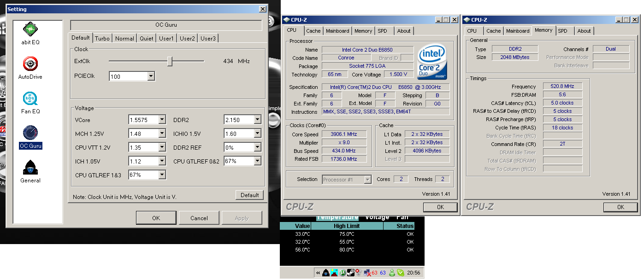Click the ExtClk slider handle
This screenshot has width=644, height=280.
pyautogui.click(x=170, y=61)
